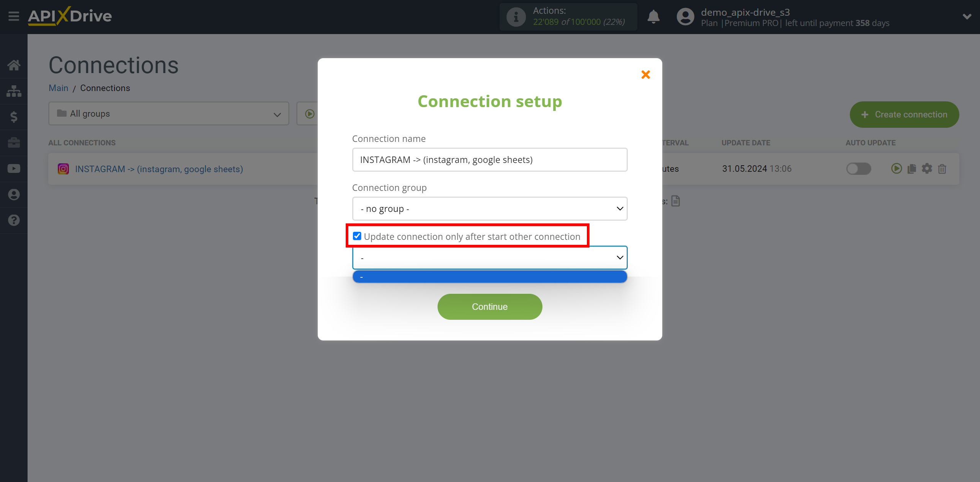The height and width of the screenshot is (482, 980).
Task: Expand the dependent connection selector dropdown
Action: [490, 257]
